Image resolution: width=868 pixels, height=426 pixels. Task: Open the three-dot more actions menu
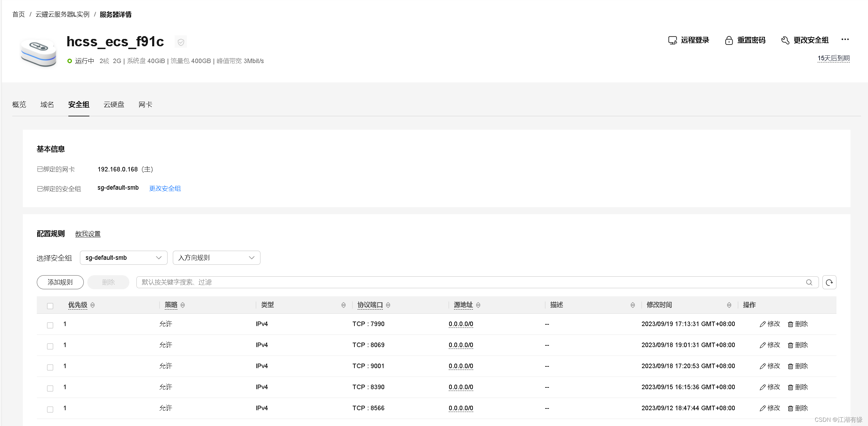pyautogui.click(x=845, y=40)
